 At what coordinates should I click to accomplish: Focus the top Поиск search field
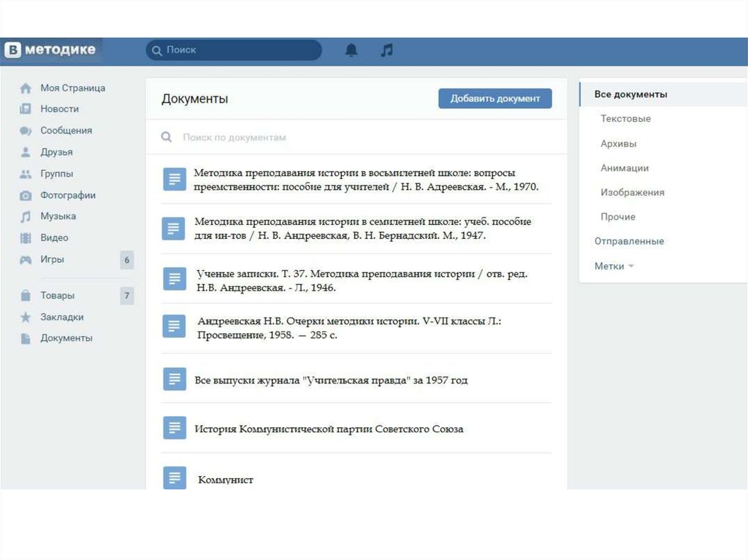pos(234,50)
